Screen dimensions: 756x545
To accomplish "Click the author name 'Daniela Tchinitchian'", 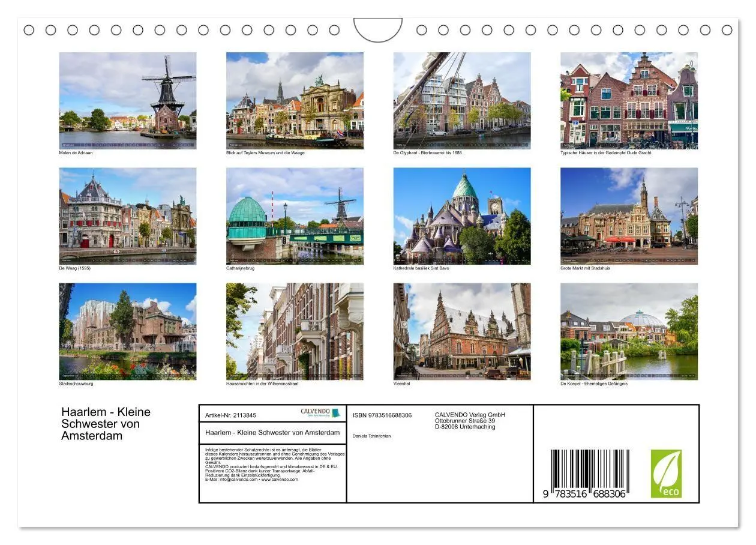I will pyautogui.click(x=371, y=436).
